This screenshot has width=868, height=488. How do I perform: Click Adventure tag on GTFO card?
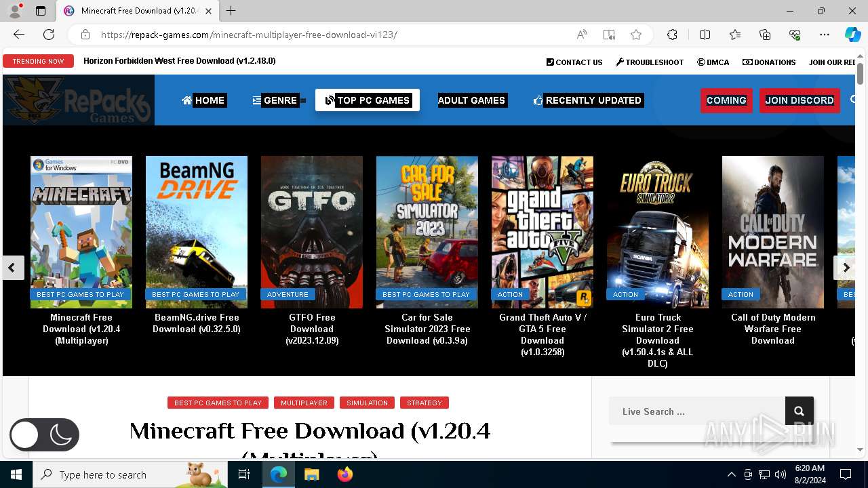point(288,294)
